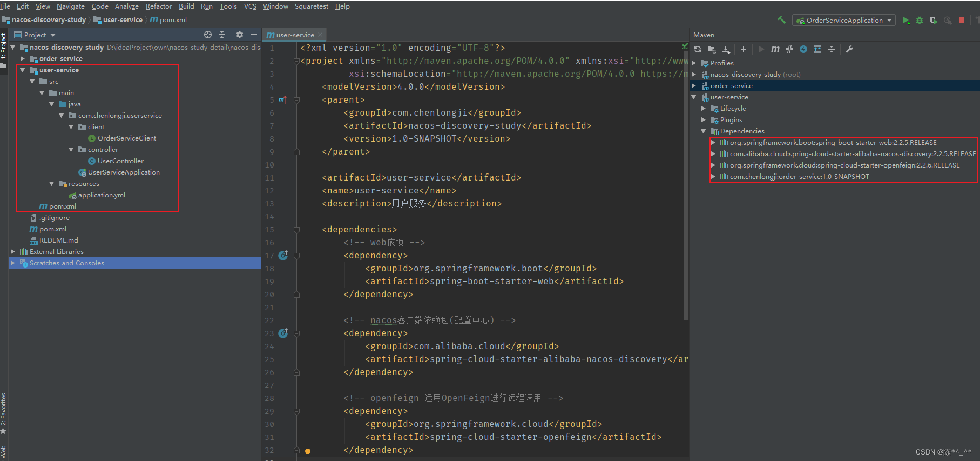Screen dimensions: 980x461
Task: Hide the Project panel with the minus icon
Action: (254, 35)
